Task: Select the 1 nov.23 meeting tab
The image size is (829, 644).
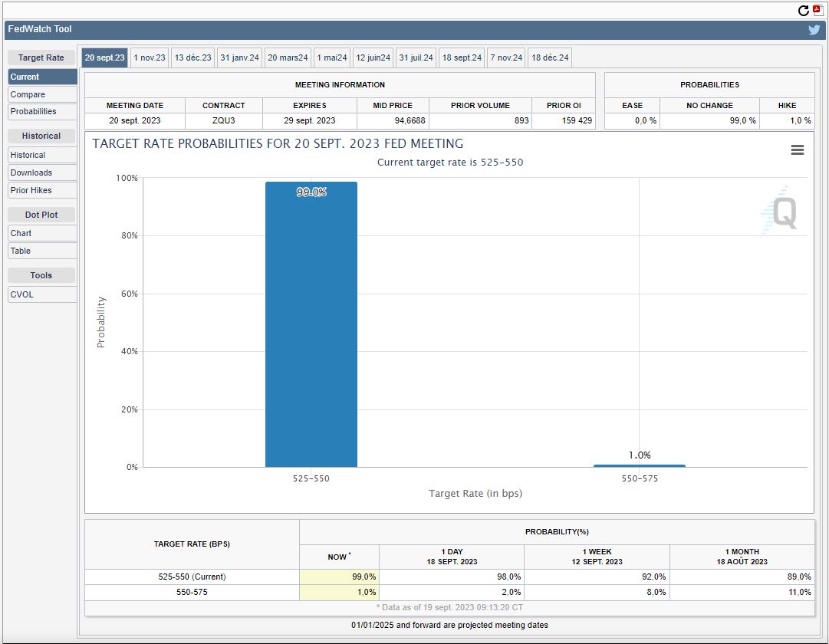Action: pyautogui.click(x=150, y=58)
